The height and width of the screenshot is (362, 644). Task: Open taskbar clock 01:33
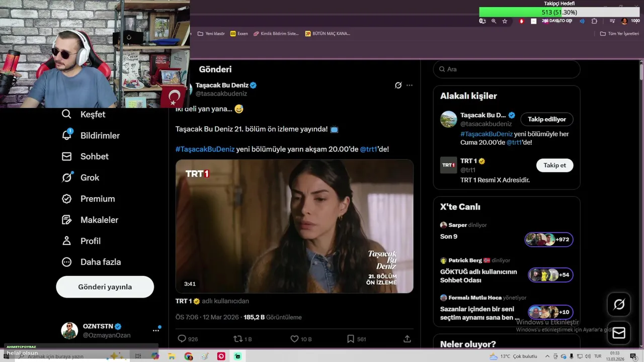pyautogui.click(x=615, y=356)
